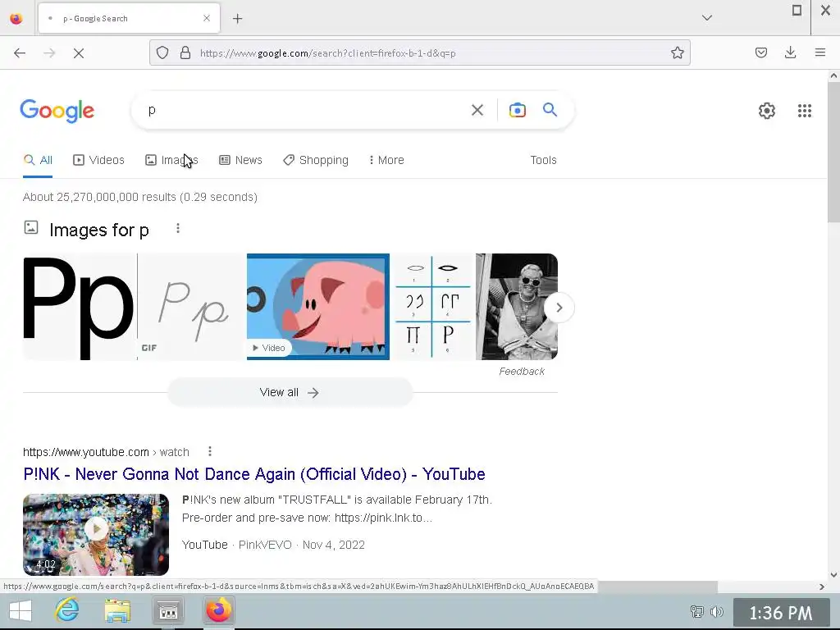Search by image with camera icon

pyautogui.click(x=517, y=110)
